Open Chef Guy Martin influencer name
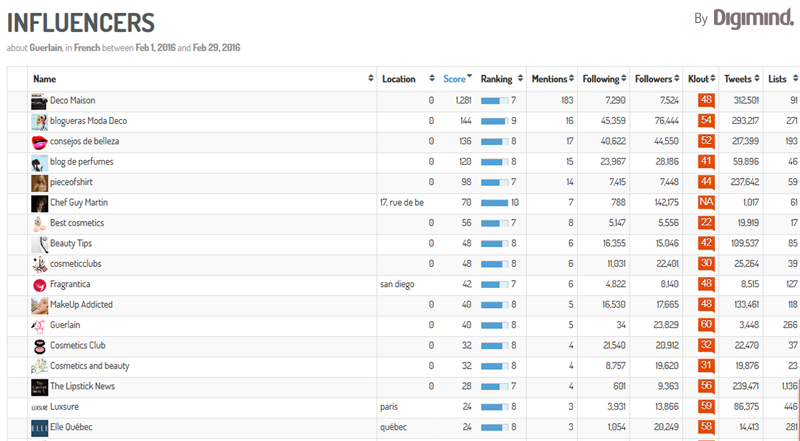Image resolution: width=800 pixels, height=441 pixels. (79, 203)
